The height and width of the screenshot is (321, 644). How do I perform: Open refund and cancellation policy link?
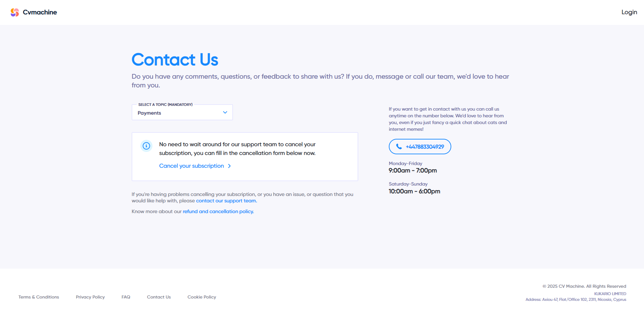[x=218, y=211]
